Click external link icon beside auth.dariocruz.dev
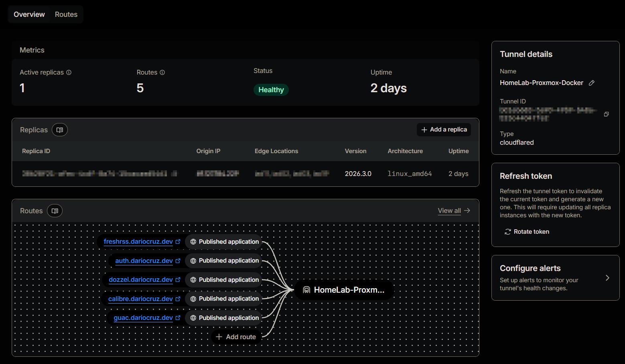The width and height of the screenshot is (625, 364). click(178, 261)
